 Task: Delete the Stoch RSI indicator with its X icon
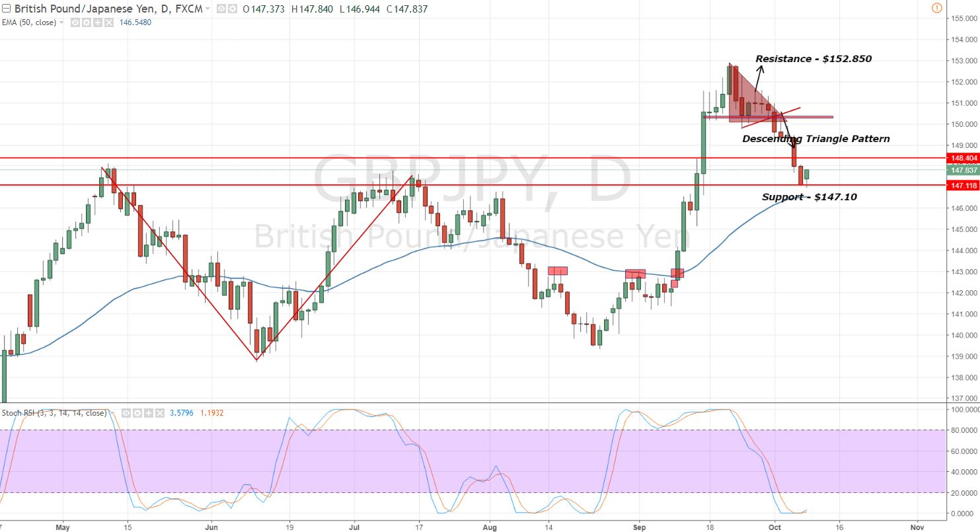click(x=160, y=412)
